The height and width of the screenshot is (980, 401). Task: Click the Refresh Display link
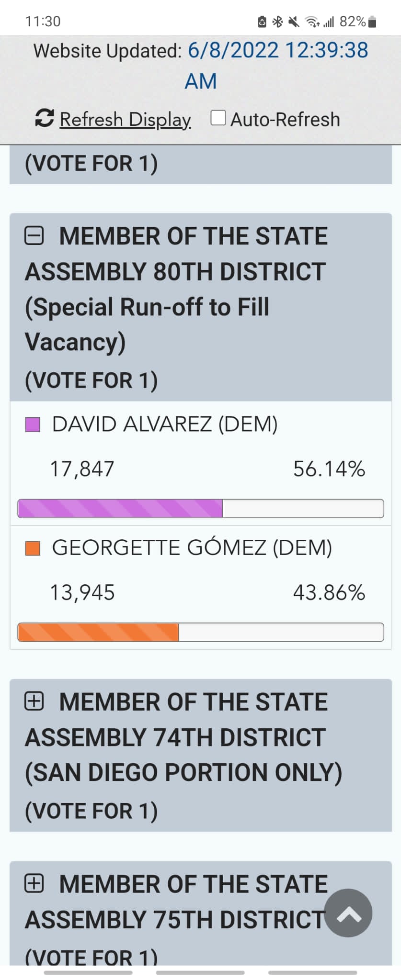[126, 120]
